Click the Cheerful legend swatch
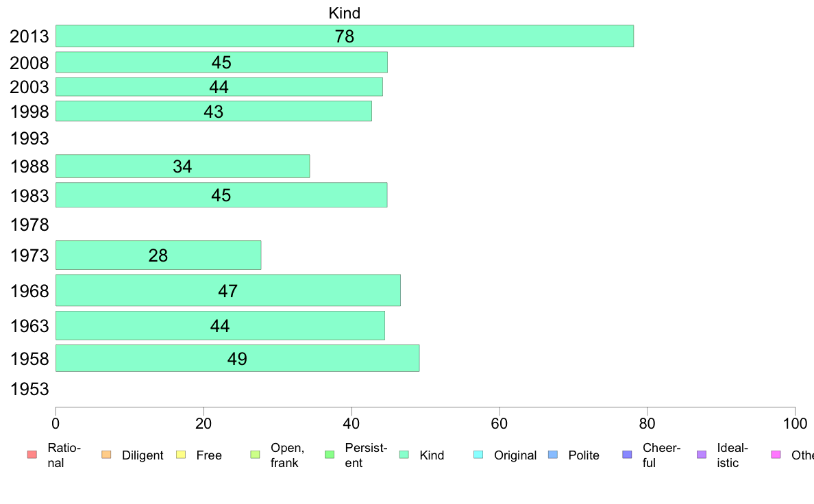 627,455
